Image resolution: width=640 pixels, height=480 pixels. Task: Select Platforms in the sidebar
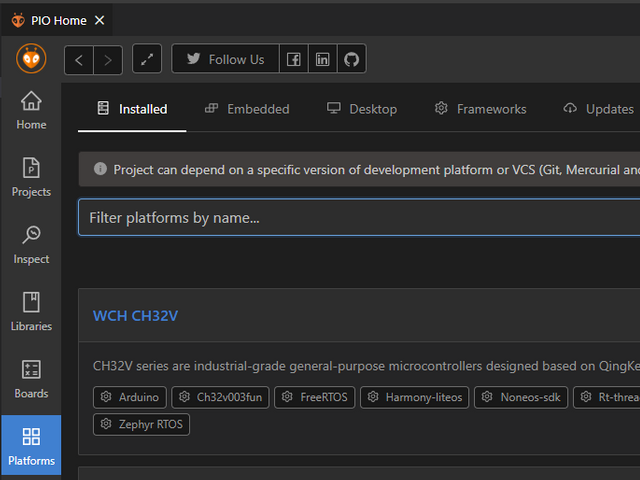click(31, 446)
